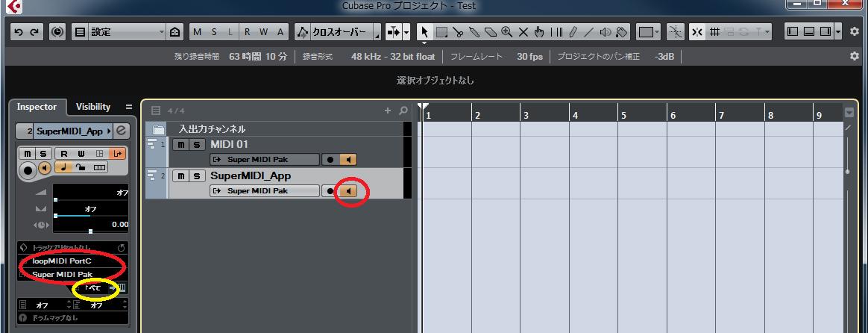Redo the action with the redo arrow
Viewport: 868px width, 333px height.
pos(34,32)
